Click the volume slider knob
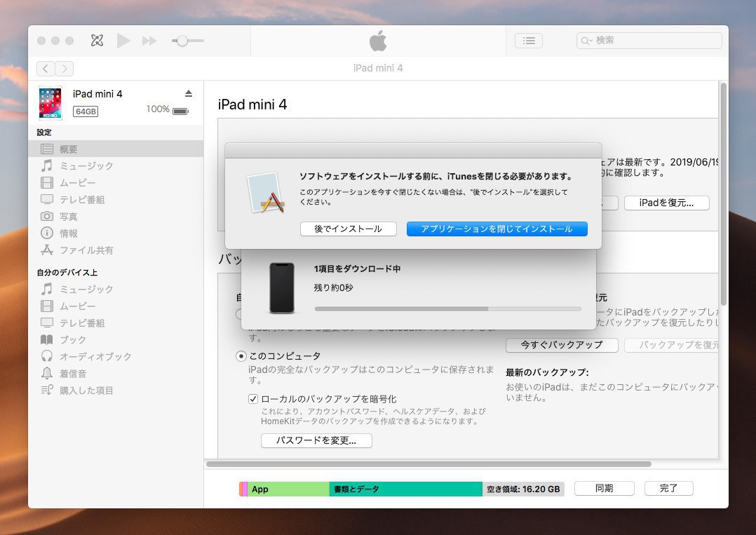The height and width of the screenshot is (535, 756). click(182, 41)
